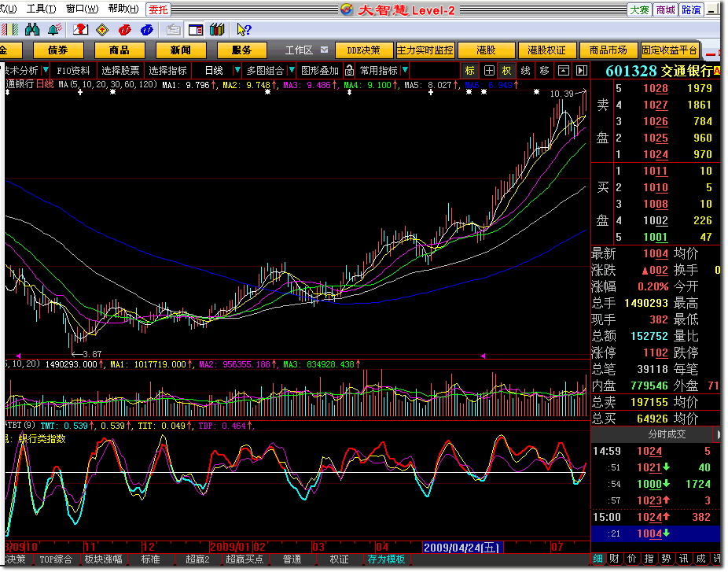
Task: Open the 债券 section
Action: pyautogui.click(x=58, y=50)
